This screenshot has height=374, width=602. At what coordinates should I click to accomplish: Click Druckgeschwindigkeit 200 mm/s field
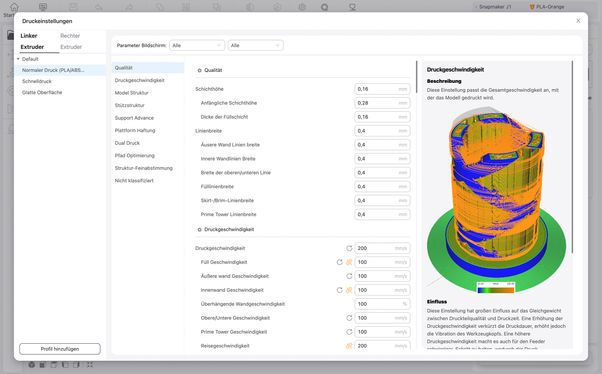point(382,248)
